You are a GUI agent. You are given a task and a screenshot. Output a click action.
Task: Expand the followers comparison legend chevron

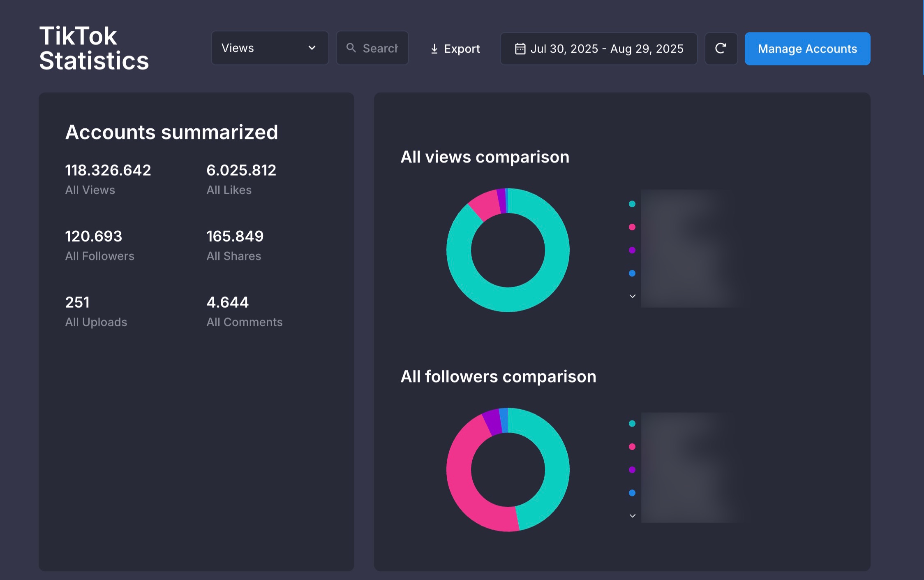[633, 516]
